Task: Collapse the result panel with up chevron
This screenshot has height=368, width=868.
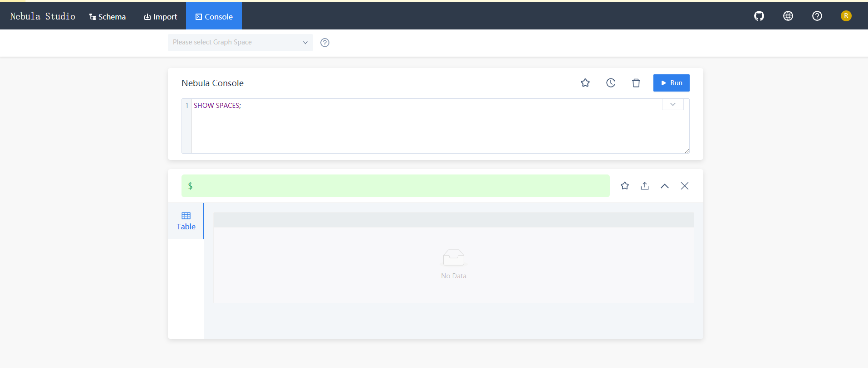Action: pos(665,186)
